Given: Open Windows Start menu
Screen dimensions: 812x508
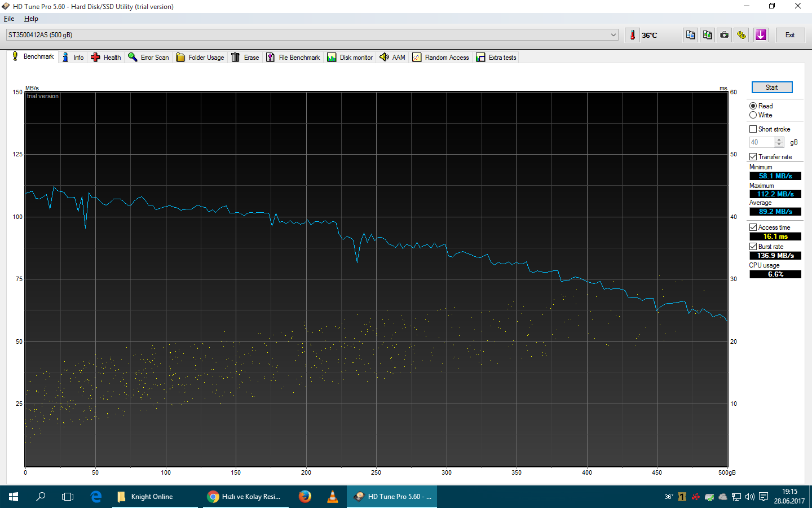Looking at the screenshot, I should pyautogui.click(x=14, y=497).
